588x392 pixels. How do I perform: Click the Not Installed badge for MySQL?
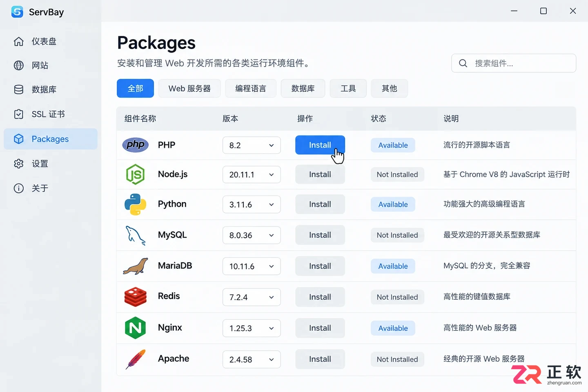(397, 235)
